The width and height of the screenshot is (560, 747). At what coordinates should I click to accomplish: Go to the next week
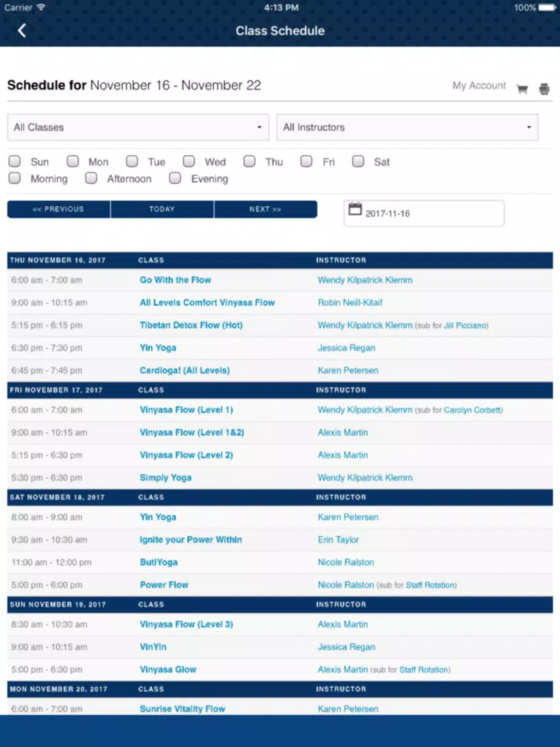point(266,209)
